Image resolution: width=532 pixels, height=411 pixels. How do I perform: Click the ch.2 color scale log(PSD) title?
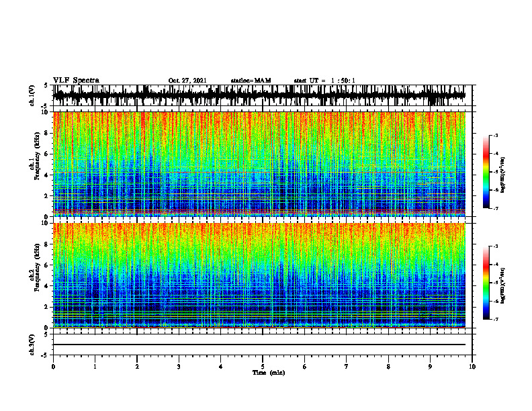[504, 285]
